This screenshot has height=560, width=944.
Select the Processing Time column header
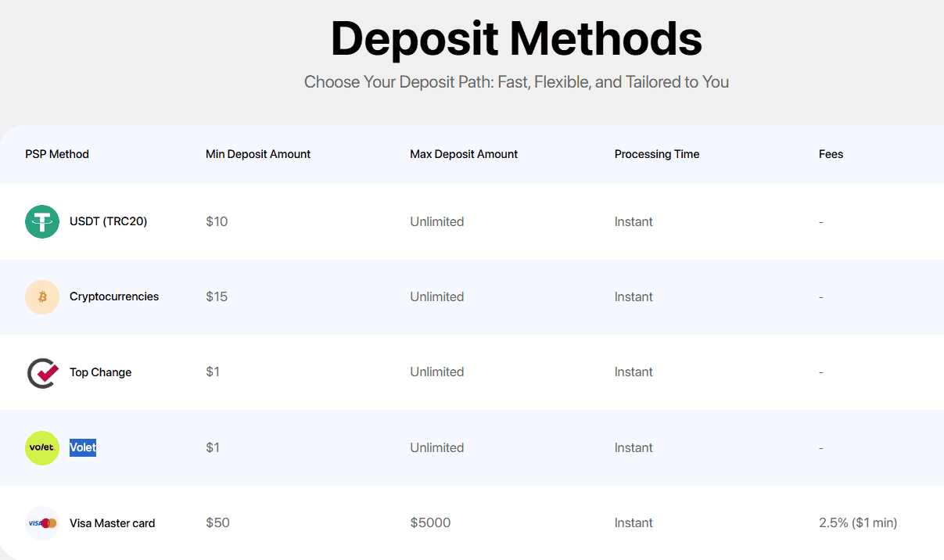point(657,154)
